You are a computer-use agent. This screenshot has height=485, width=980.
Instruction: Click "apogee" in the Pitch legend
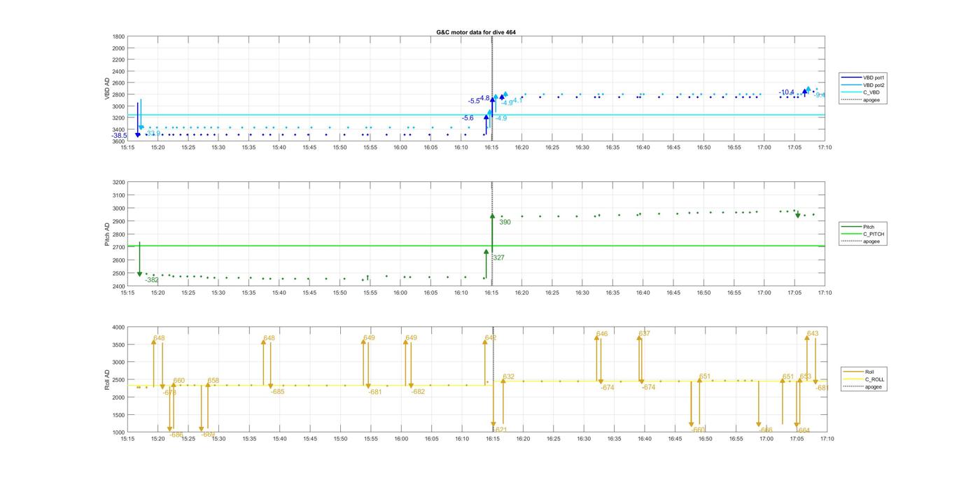861,241
